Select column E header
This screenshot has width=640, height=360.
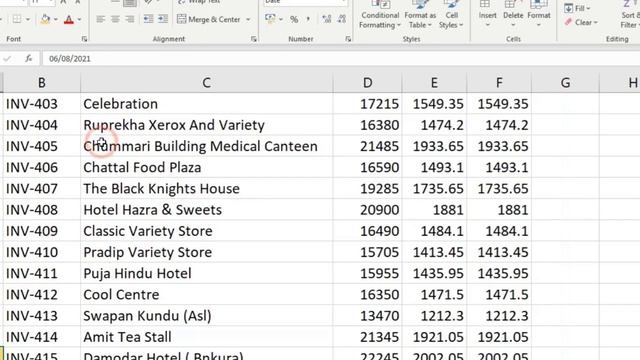[x=434, y=83]
